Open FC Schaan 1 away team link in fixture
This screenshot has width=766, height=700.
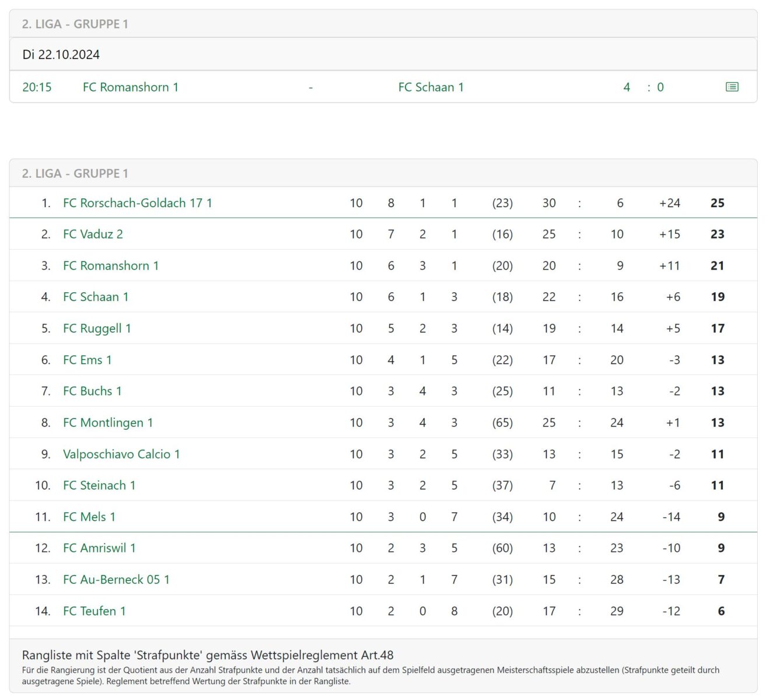(x=431, y=87)
